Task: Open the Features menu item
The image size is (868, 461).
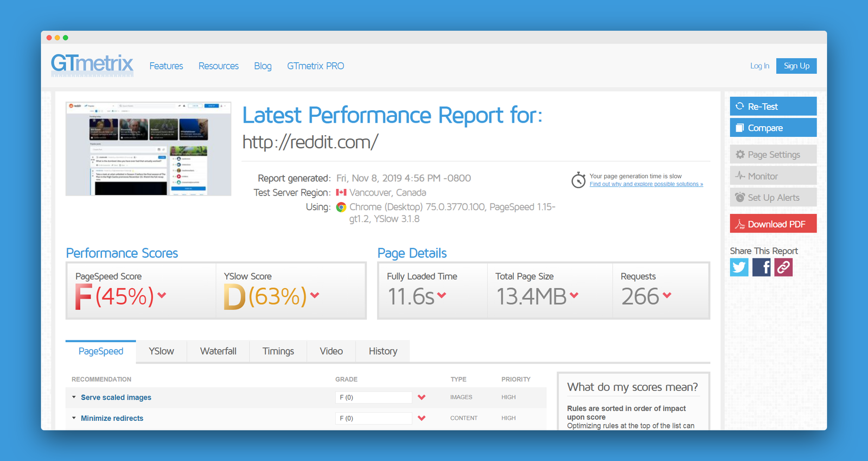Action: pyautogui.click(x=167, y=66)
